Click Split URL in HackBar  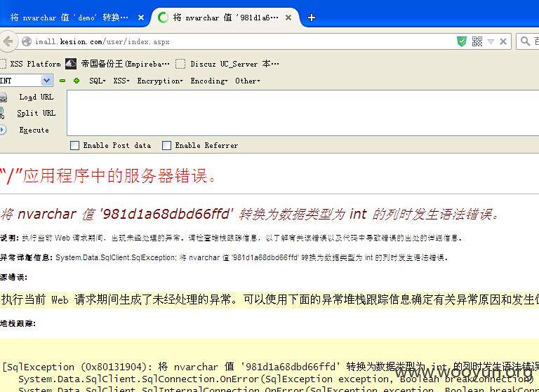point(36,113)
